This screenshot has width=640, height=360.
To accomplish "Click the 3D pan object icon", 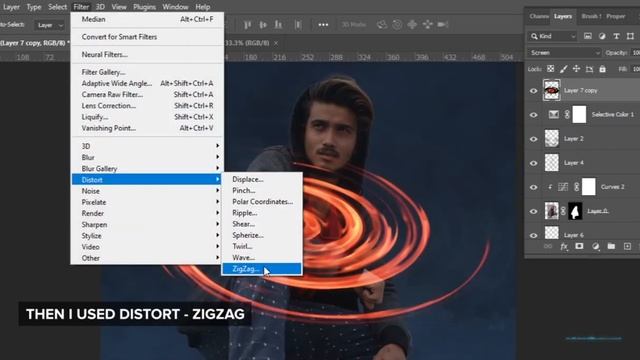I will click(412, 25).
